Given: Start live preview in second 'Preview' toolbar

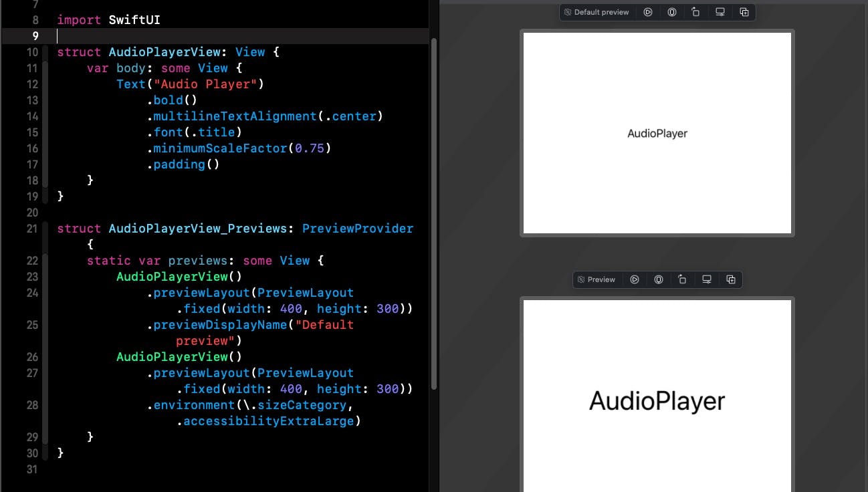Looking at the screenshot, I should (x=635, y=279).
